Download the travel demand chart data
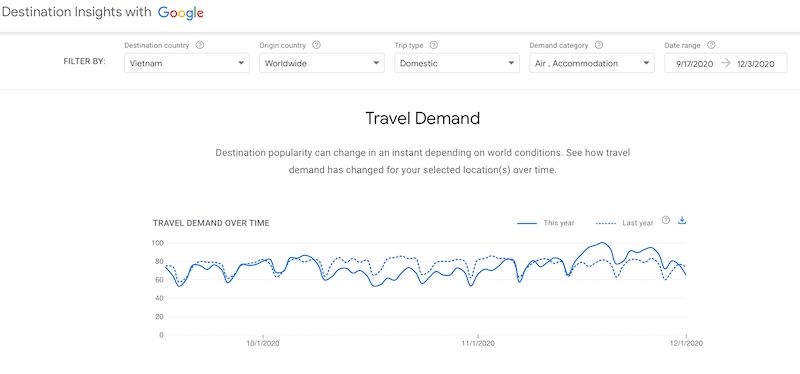The width and height of the screenshot is (800, 374). pyautogui.click(x=682, y=220)
